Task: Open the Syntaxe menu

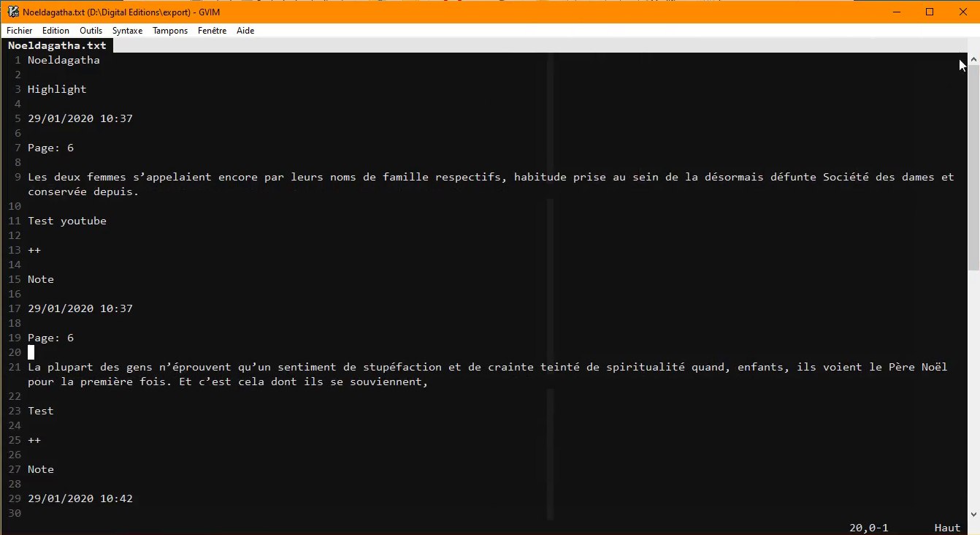Action: [x=127, y=31]
